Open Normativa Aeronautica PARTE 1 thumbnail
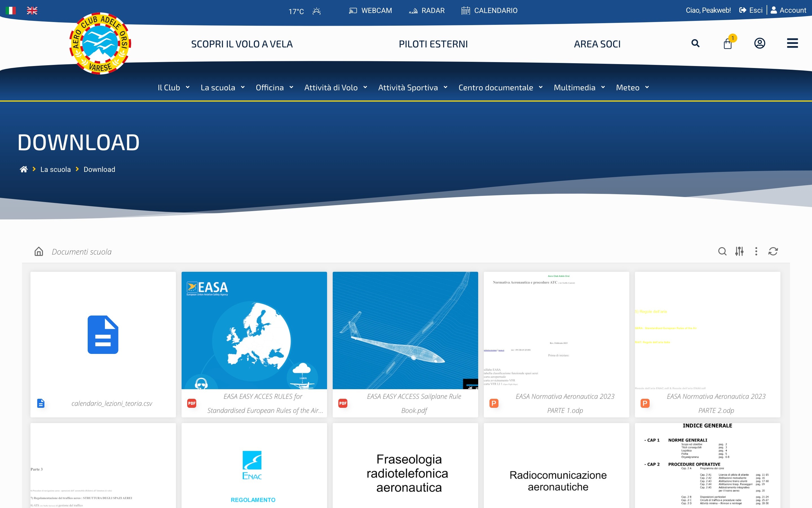This screenshot has height=508, width=812. [x=556, y=330]
